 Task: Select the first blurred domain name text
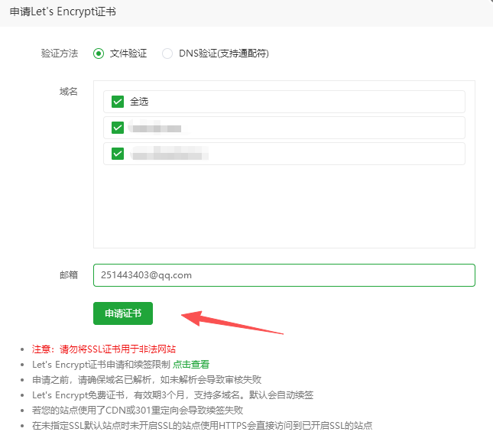(156, 128)
